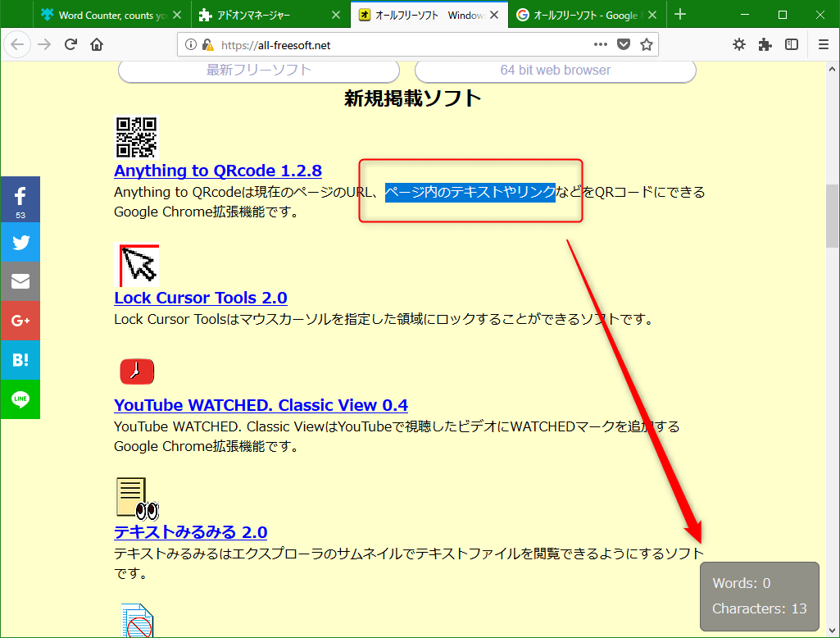Close the オールフリーソフト Google tab

pos(652,15)
